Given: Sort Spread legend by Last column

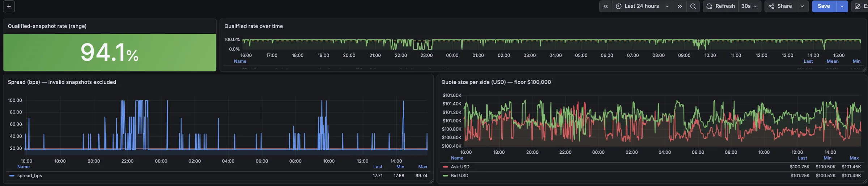Looking at the screenshot, I should tap(378, 167).
